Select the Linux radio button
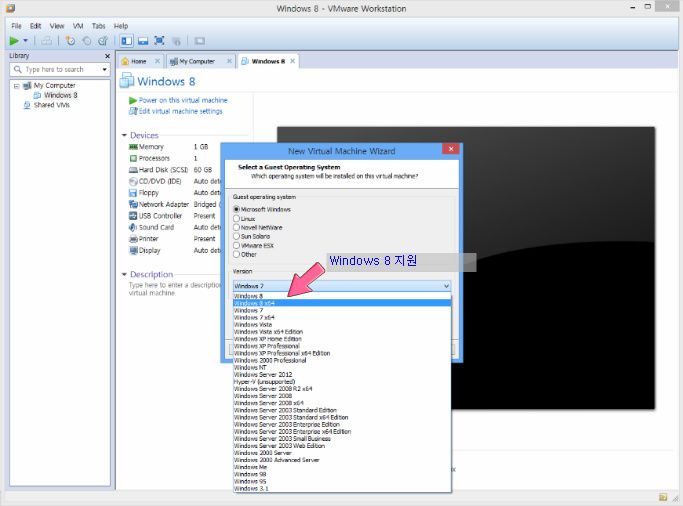 [x=237, y=219]
